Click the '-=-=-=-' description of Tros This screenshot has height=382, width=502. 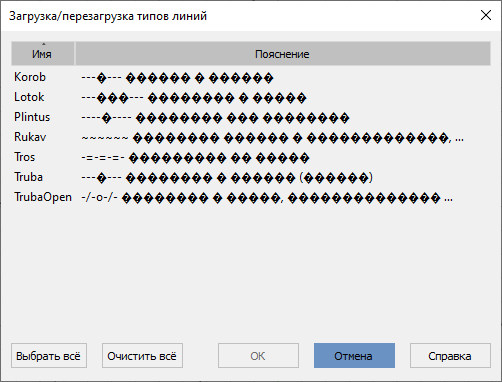195,158
